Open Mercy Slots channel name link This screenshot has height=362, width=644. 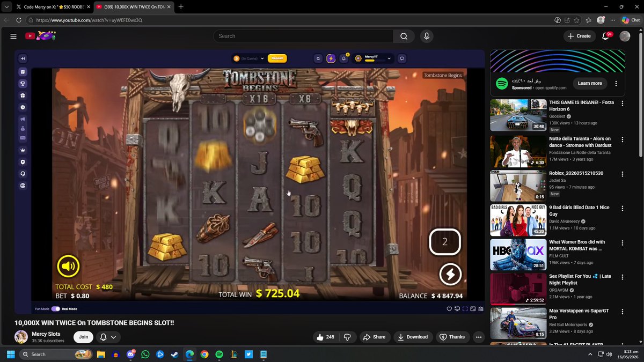pos(46,334)
